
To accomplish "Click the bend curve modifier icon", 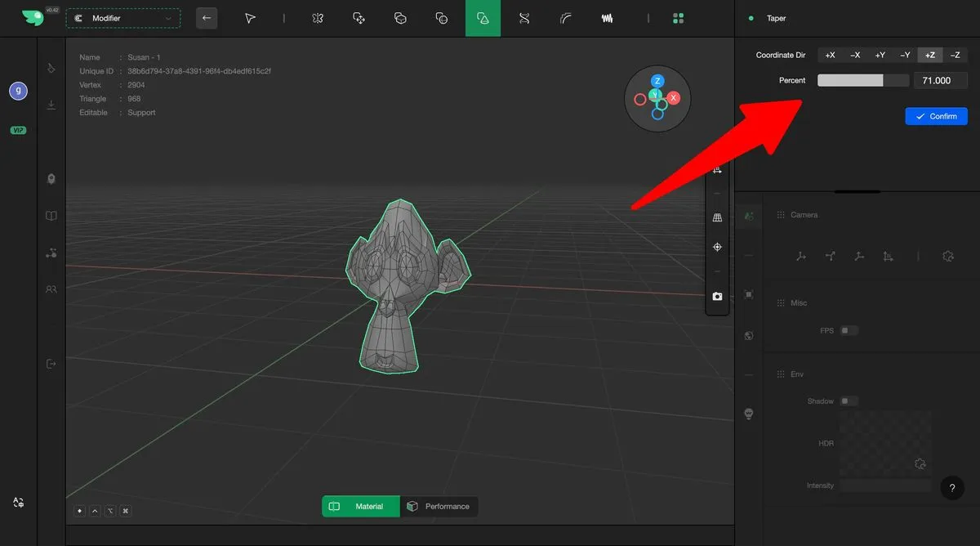I will click(566, 18).
